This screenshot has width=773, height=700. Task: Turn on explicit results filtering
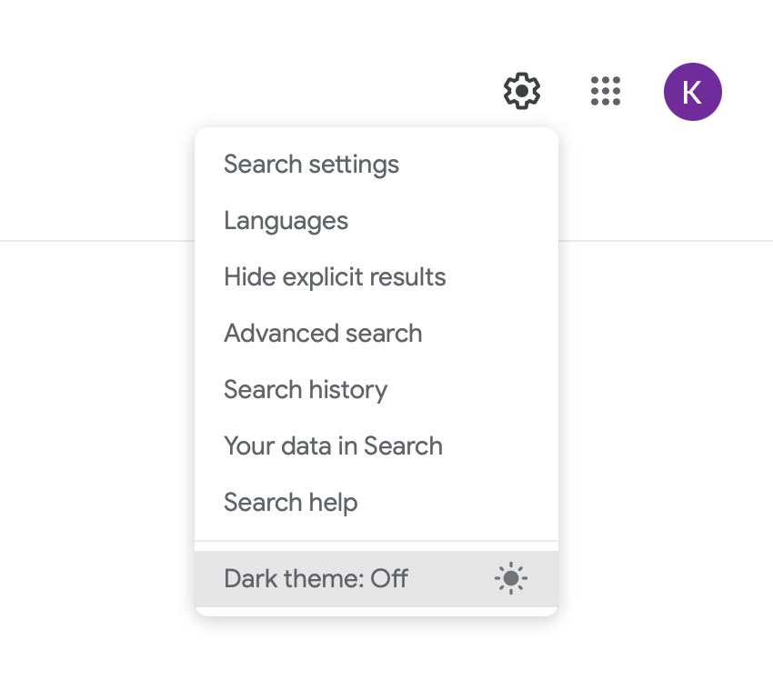click(335, 277)
